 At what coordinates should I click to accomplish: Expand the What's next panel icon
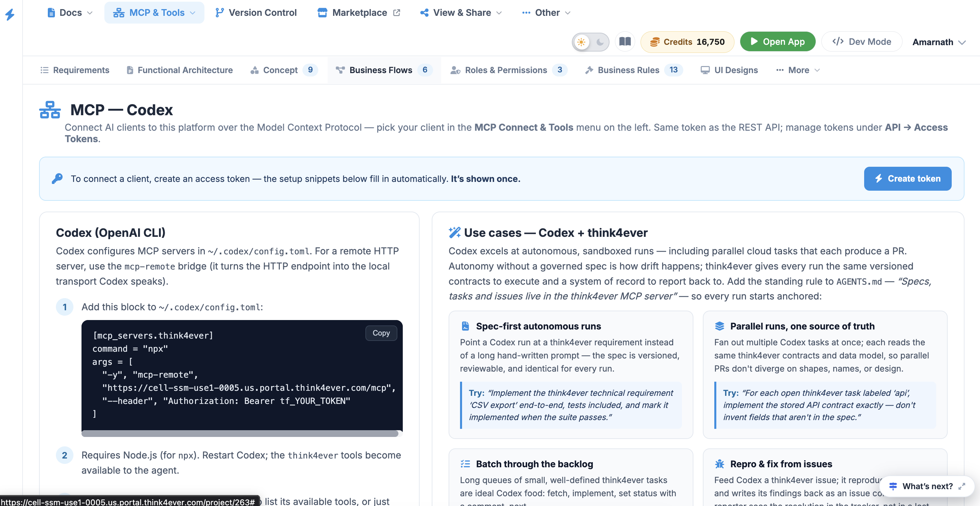(962, 486)
